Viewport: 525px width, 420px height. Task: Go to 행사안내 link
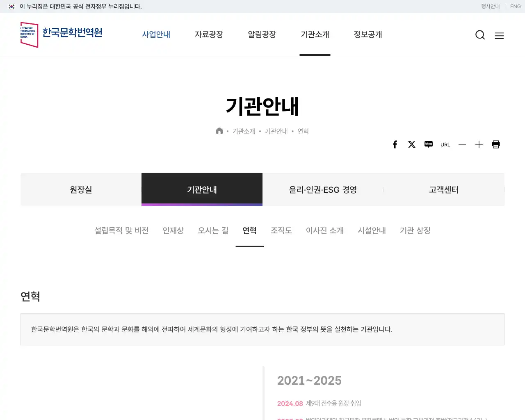click(491, 7)
